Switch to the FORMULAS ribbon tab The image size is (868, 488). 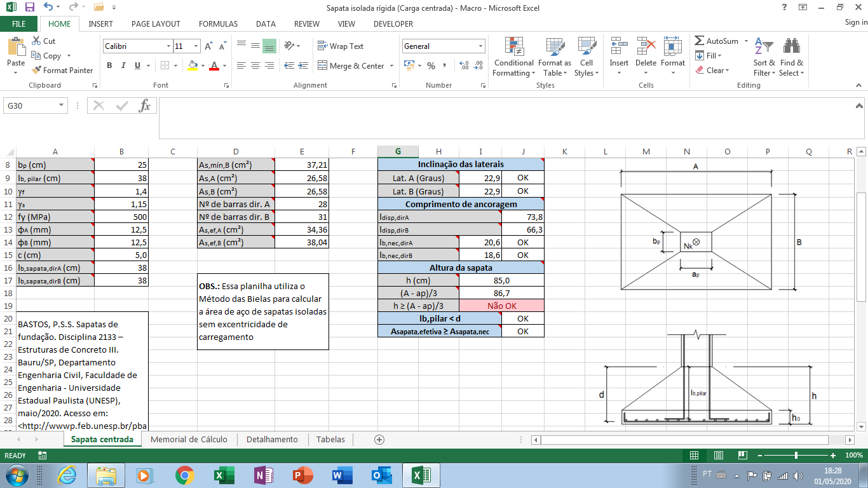(218, 24)
